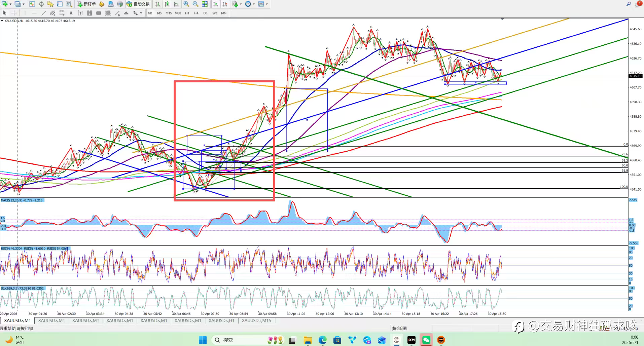Select the crosshair cursor tool
The width and height of the screenshot is (644, 346).
coord(14,13)
